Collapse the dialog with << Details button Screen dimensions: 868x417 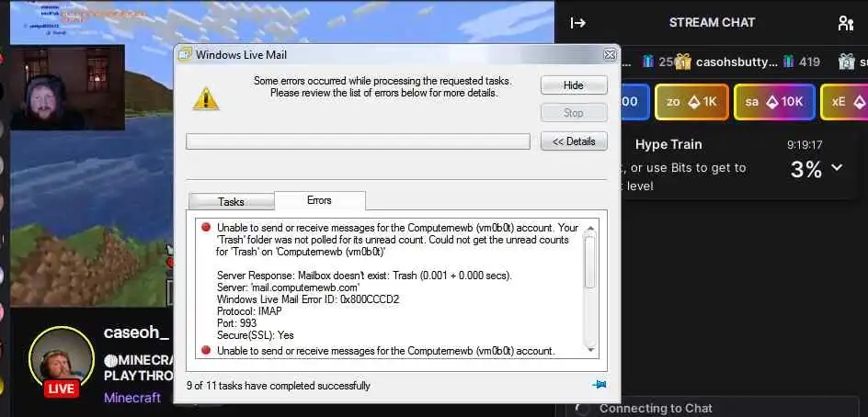(574, 141)
